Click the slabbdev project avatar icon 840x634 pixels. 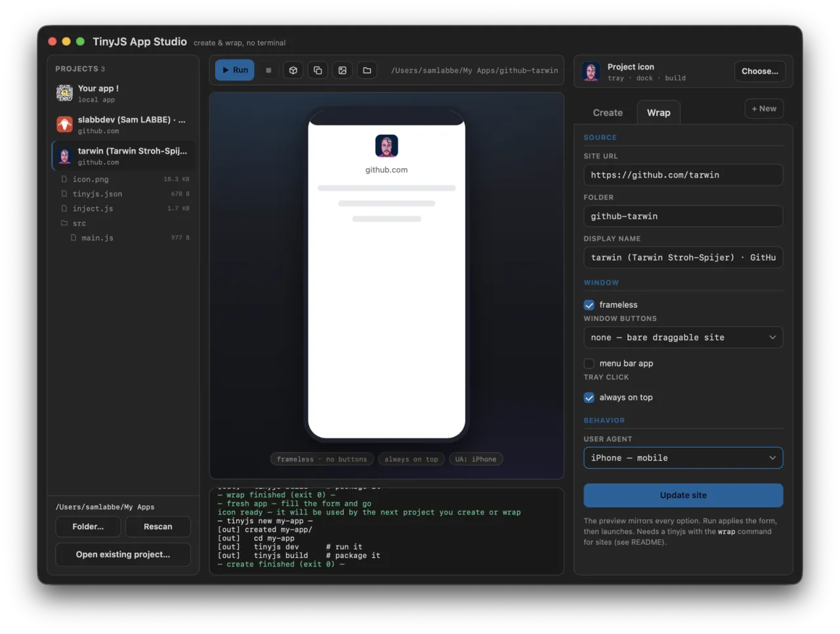(64, 124)
